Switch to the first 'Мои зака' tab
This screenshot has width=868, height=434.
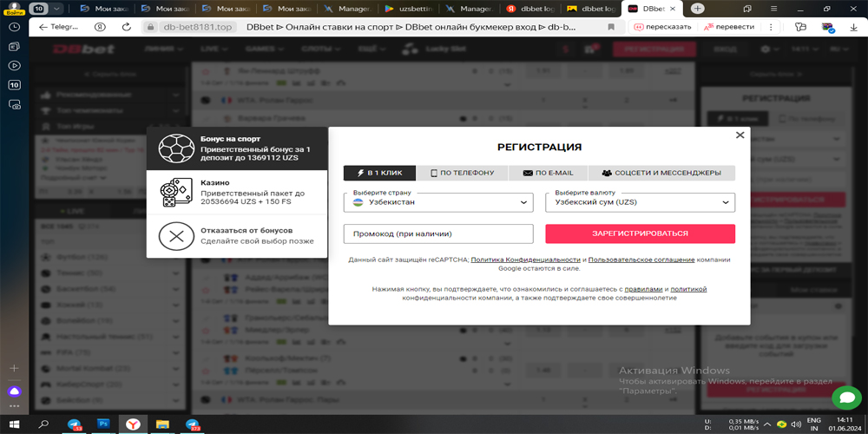click(103, 9)
